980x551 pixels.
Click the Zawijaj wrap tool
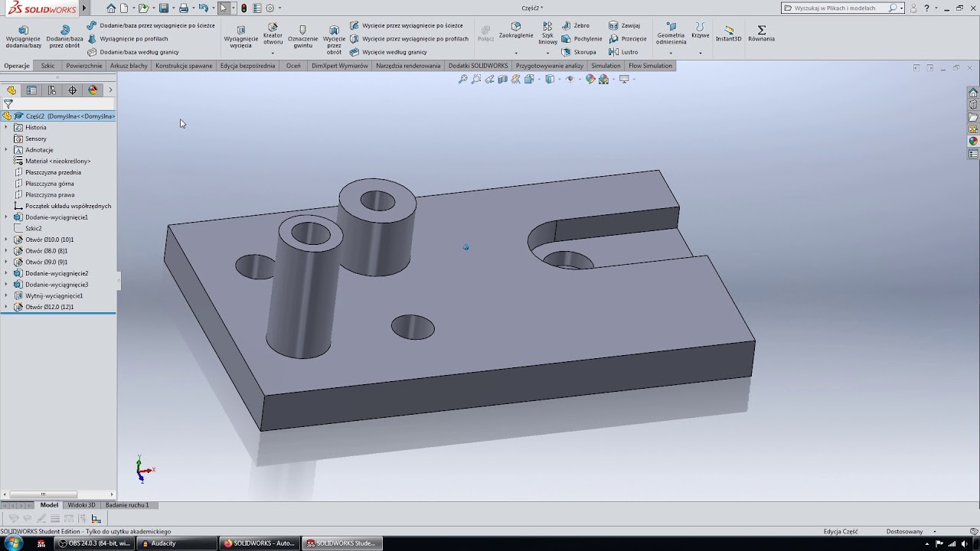click(x=624, y=25)
